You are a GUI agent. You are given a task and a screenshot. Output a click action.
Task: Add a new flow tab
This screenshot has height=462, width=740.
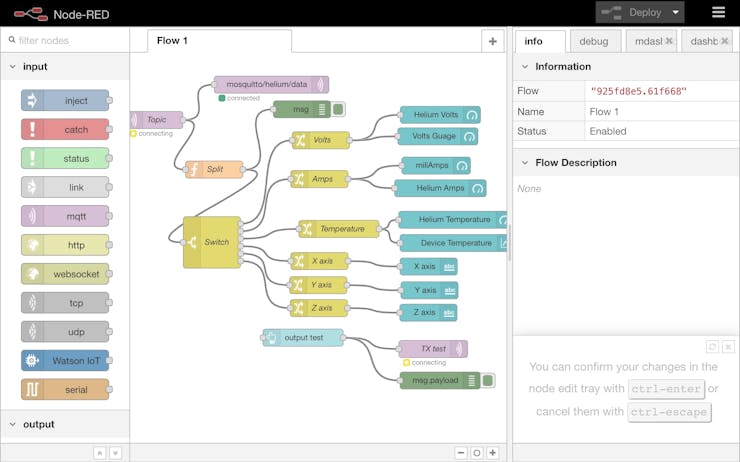pos(493,42)
